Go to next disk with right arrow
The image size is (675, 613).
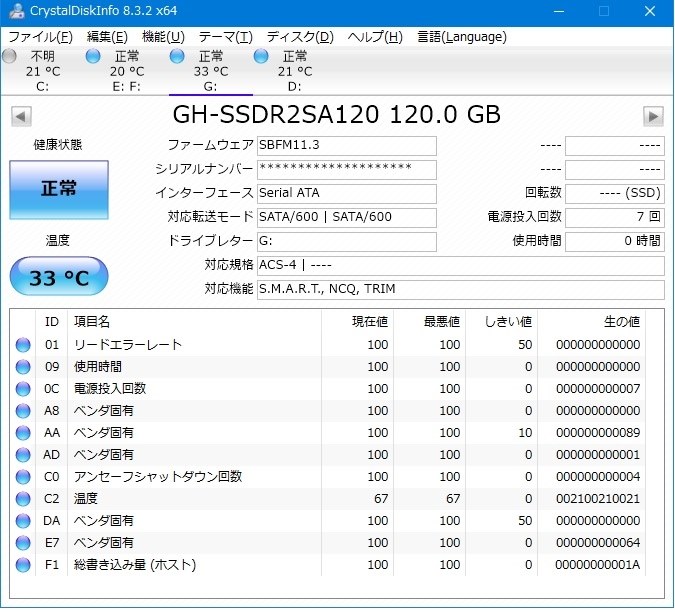[x=653, y=116]
